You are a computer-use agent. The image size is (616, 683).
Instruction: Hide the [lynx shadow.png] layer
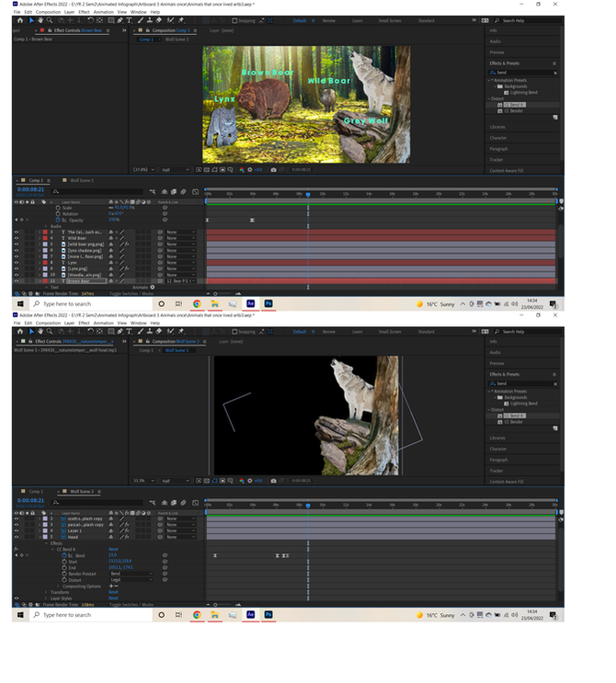click(17, 250)
